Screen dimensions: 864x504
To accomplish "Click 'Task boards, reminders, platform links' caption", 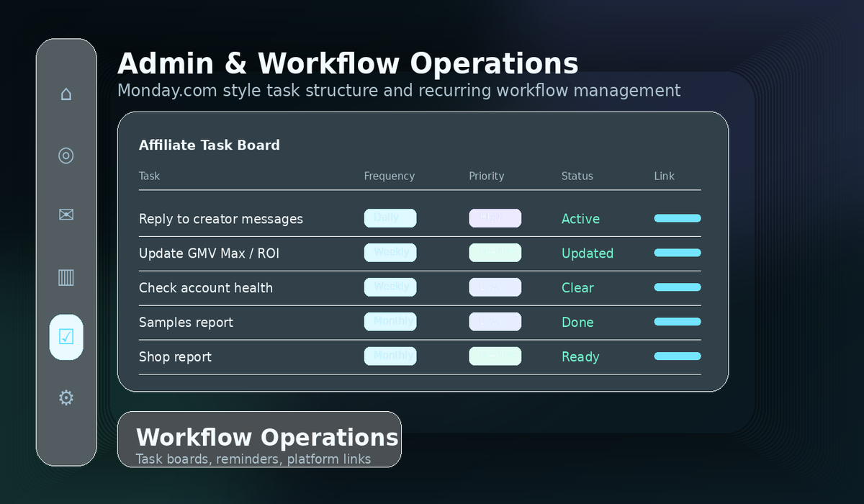I will coord(253,459).
